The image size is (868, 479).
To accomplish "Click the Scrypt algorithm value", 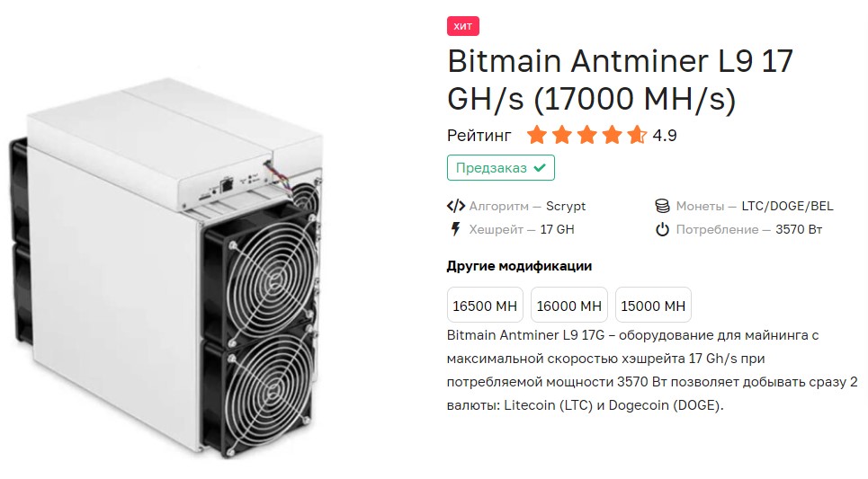I will (x=566, y=206).
